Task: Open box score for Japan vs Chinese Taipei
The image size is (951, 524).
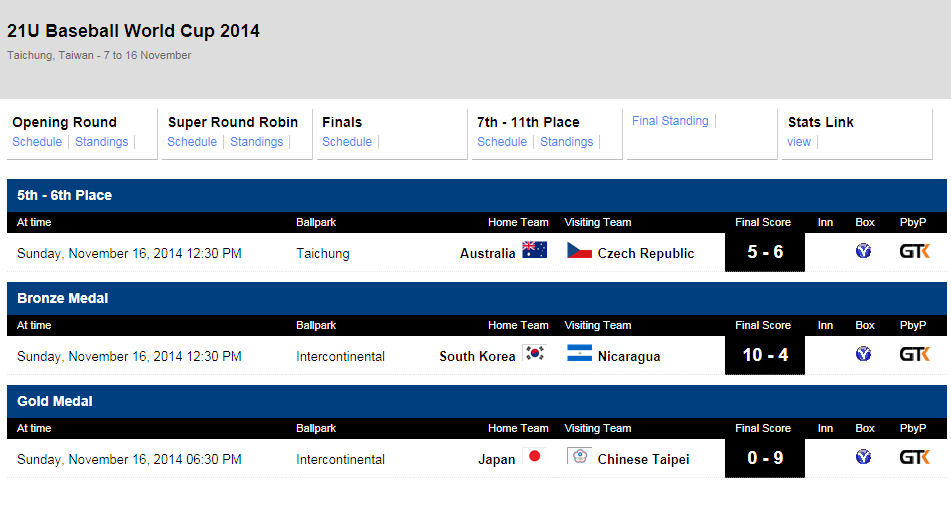Action: coord(863,457)
